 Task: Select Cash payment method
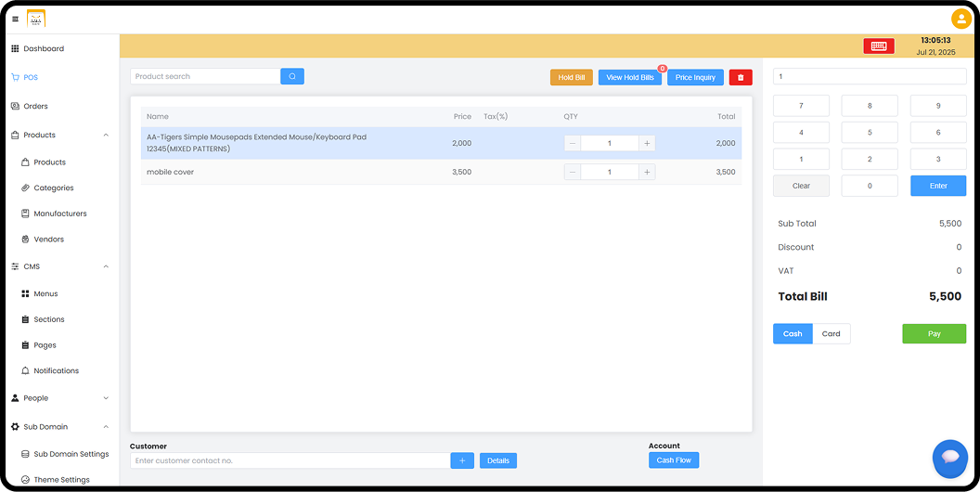pos(793,334)
